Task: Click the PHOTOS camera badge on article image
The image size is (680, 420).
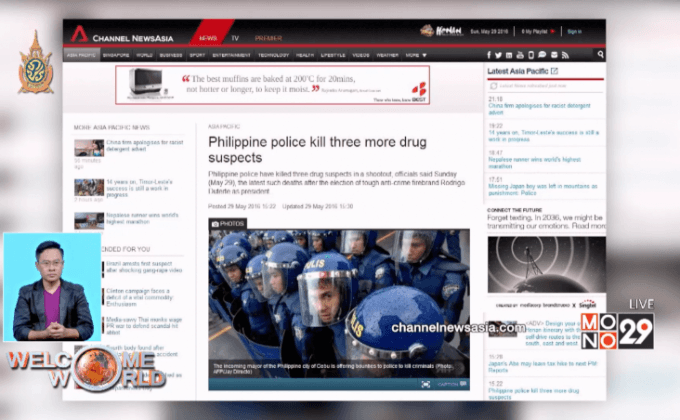Action: click(x=226, y=223)
